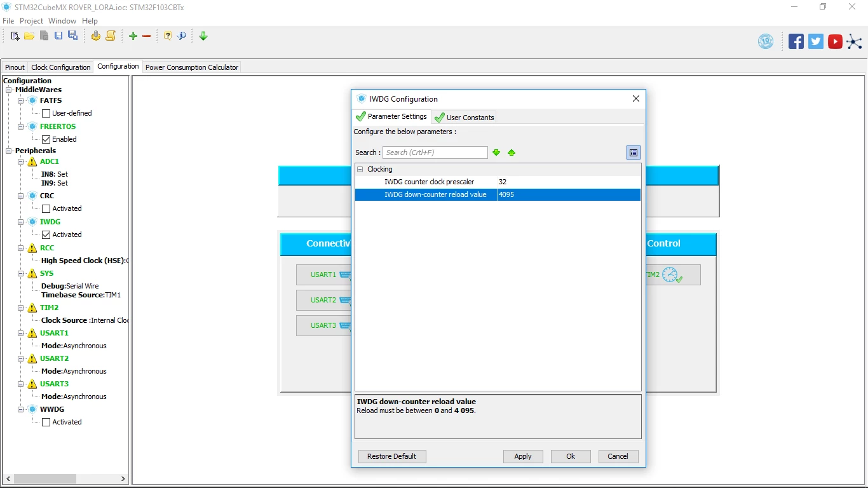Collapse the WWDG tree node
The height and width of the screenshot is (488, 868).
(x=21, y=410)
